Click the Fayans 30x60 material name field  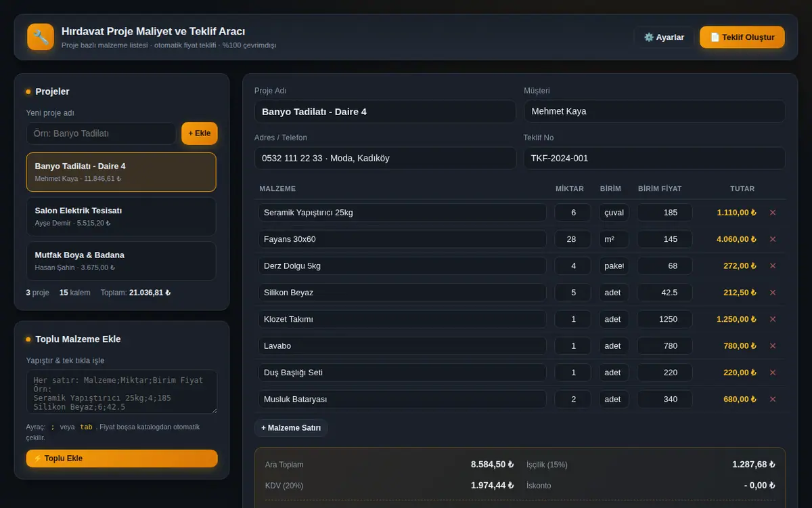pos(402,239)
